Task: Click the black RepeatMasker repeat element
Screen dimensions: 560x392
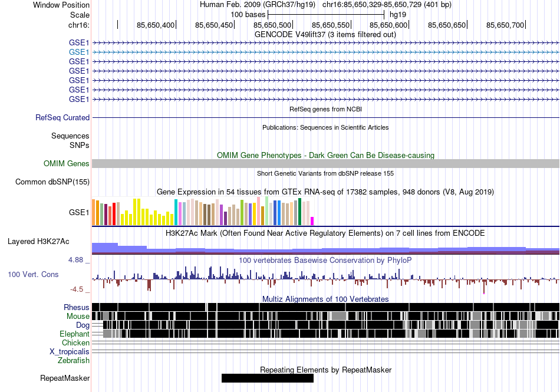Action: pos(268,378)
